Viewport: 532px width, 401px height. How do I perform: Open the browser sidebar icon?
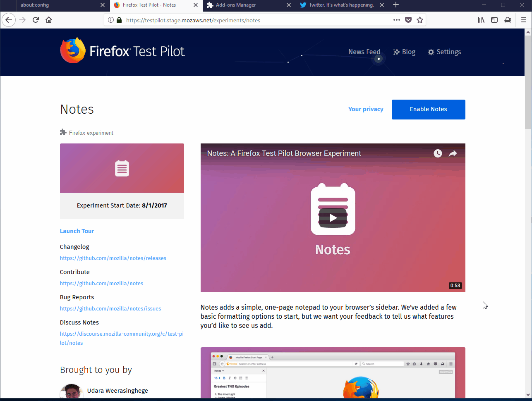pyautogui.click(x=494, y=19)
